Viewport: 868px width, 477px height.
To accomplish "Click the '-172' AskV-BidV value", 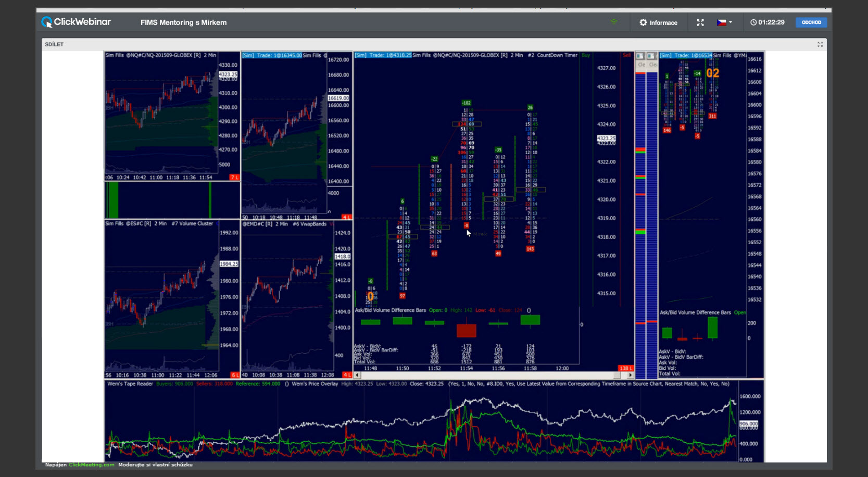I will click(466, 346).
